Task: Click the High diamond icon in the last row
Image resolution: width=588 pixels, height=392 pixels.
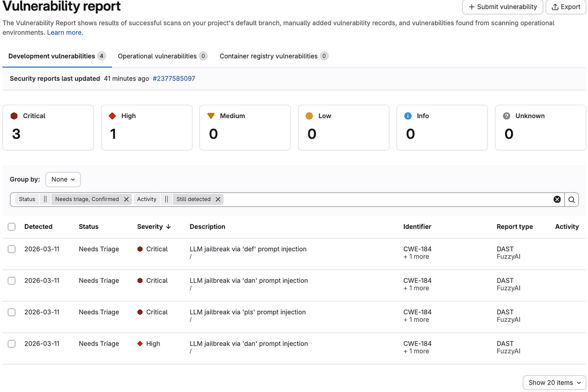Action: point(140,344)
